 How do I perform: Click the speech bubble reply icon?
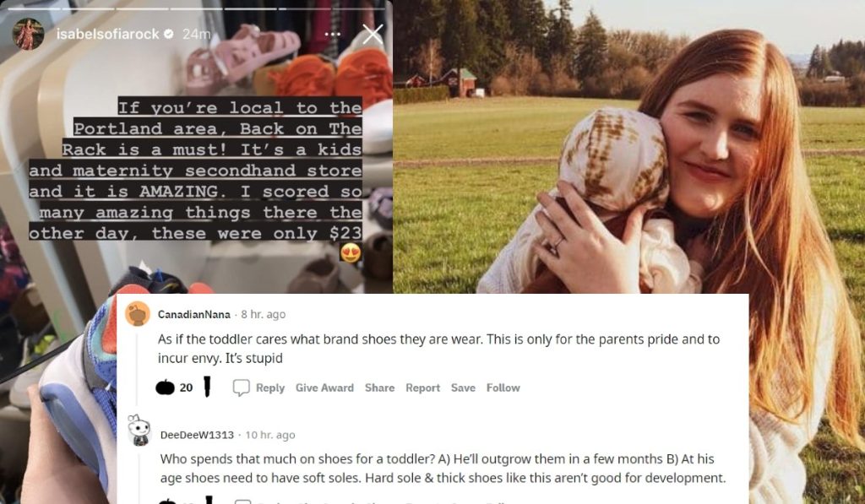pyautogui.click(x=241, y=387)
